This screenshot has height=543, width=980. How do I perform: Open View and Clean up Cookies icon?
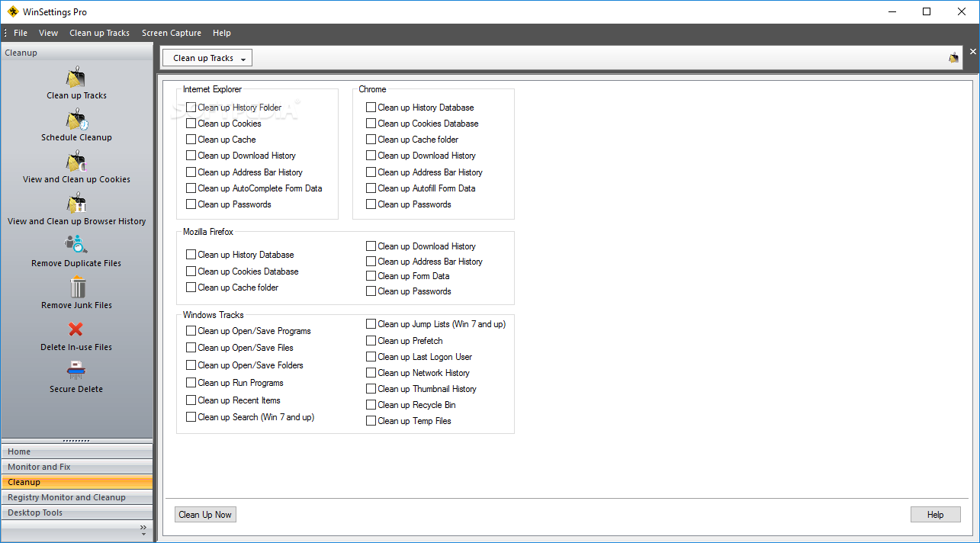point(76,162)
